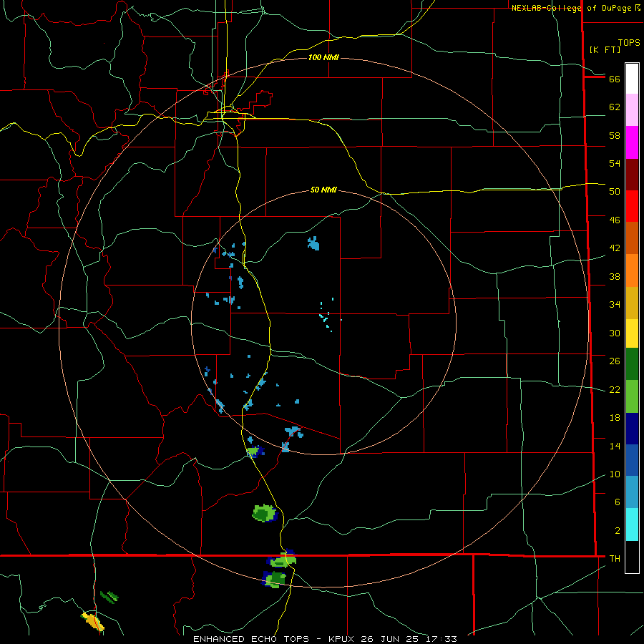644x644 pixels.
Task: Click the legend value "2"
Action: coord(618,531)
